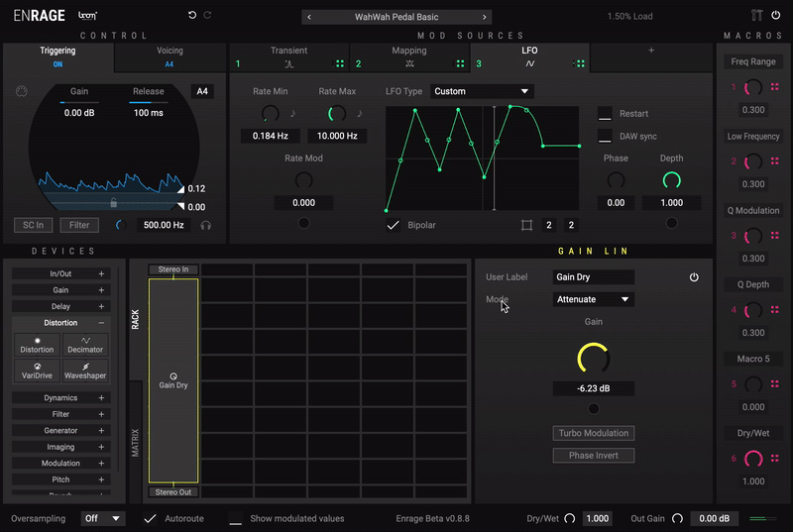Click the LFO Depth knob
Image resolution: width=793 pixels, height=532 pixels.
671,179
